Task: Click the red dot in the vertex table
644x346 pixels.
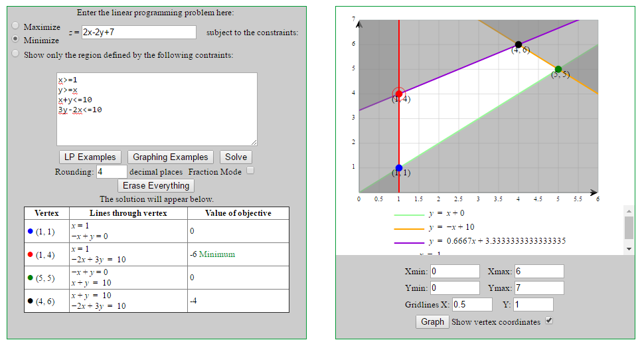Action: click(31, 254)
